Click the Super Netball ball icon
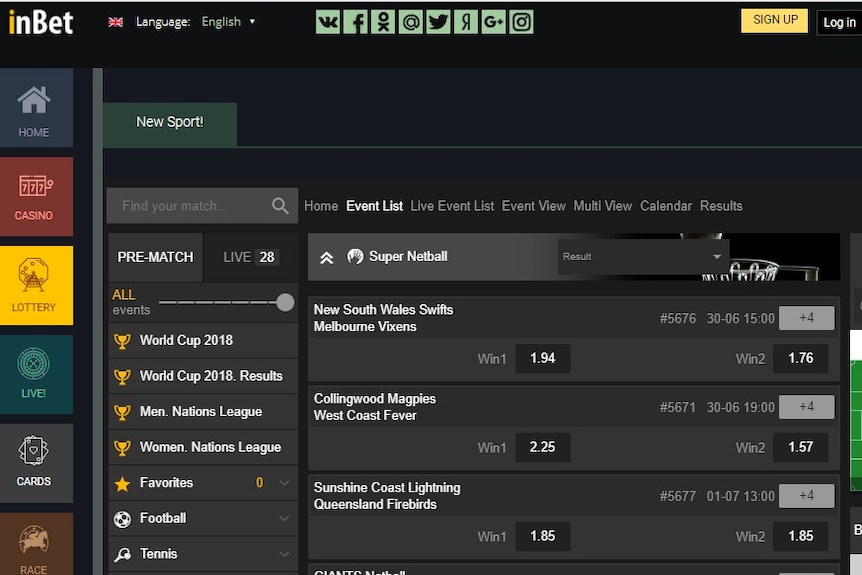862x575 pixels. click(x=355, y=256)
